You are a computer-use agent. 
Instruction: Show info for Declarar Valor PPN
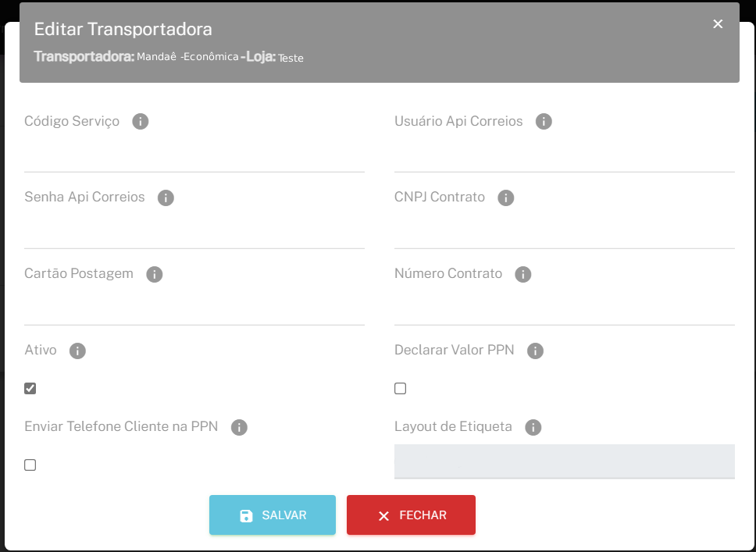click(x=535, y=351)
